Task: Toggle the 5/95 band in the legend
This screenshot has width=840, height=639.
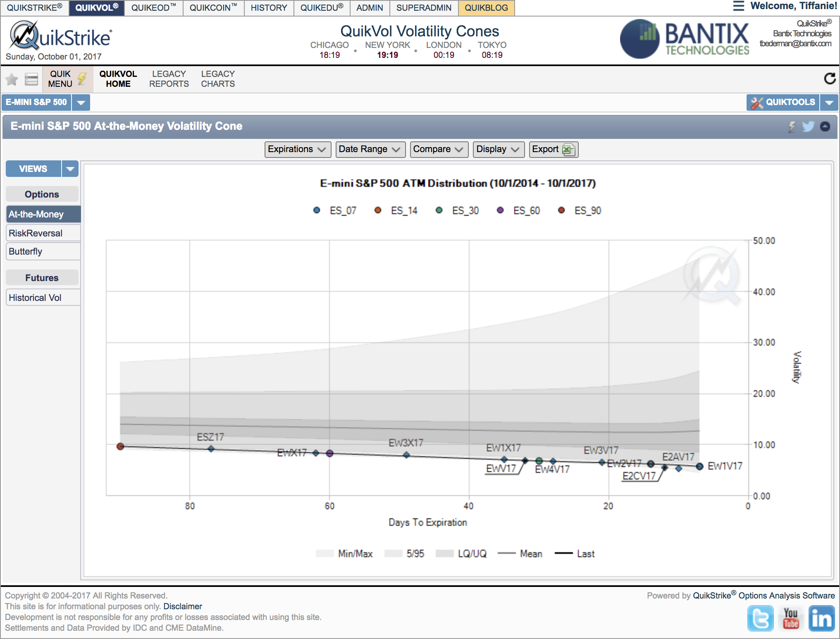Action: 404,554
